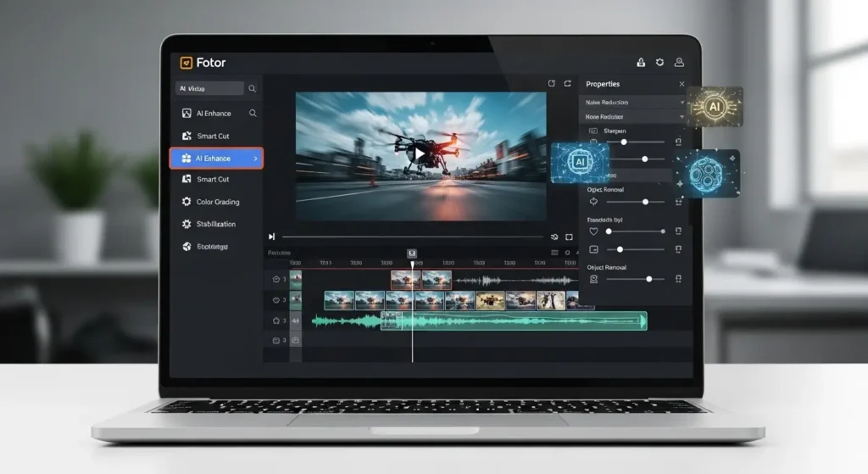Click the reset bracket icon on the picture-in-picture row
This screenshot has height=474, width=868.
678,250
